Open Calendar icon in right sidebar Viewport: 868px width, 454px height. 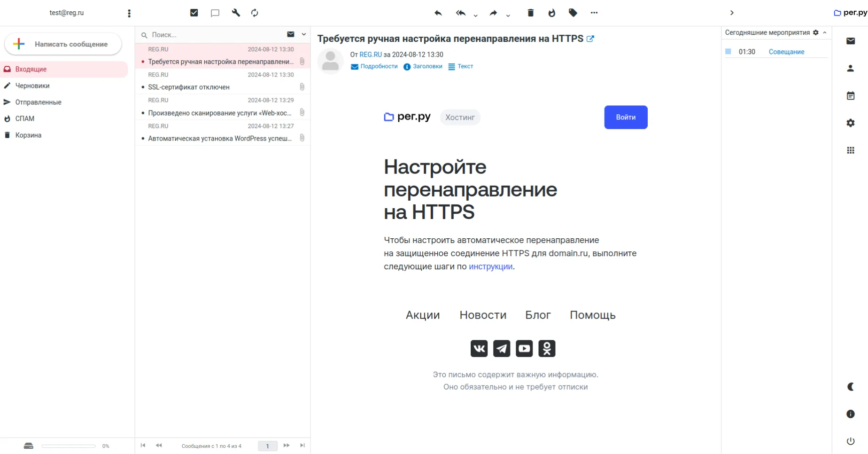click(851, 95)
